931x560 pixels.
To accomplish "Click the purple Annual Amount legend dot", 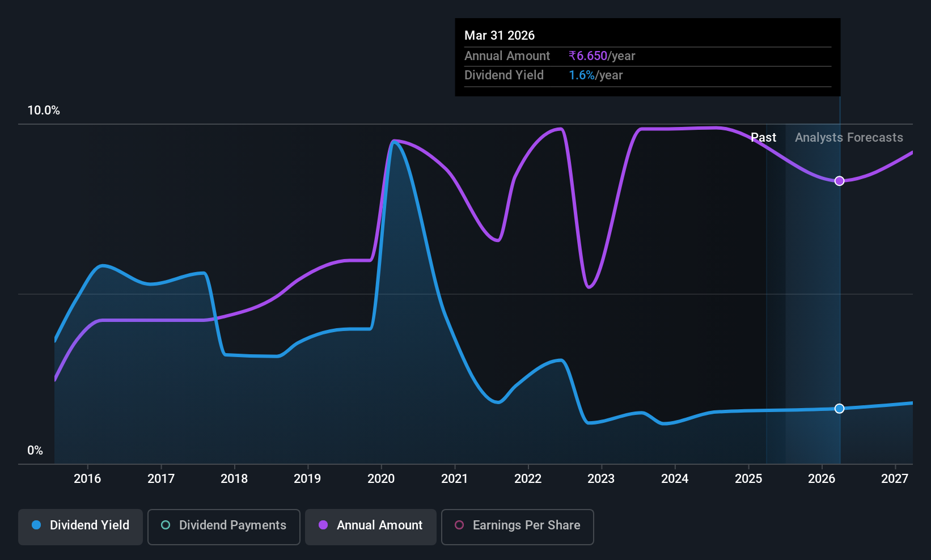I will pos(323,525).
